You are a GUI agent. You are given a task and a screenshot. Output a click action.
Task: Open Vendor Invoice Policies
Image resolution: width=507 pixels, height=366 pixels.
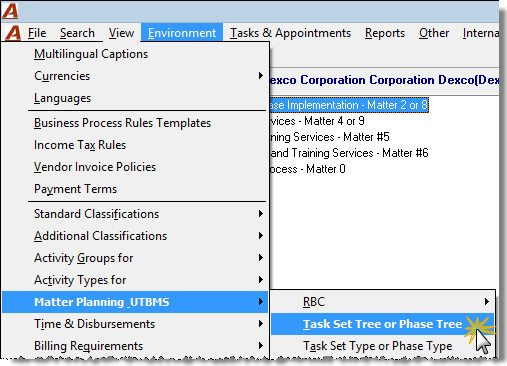coord(135,167)
